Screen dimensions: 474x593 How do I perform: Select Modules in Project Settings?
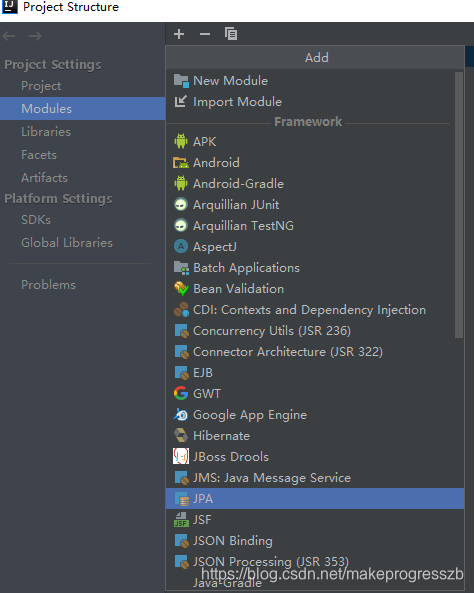pos(82,109)
